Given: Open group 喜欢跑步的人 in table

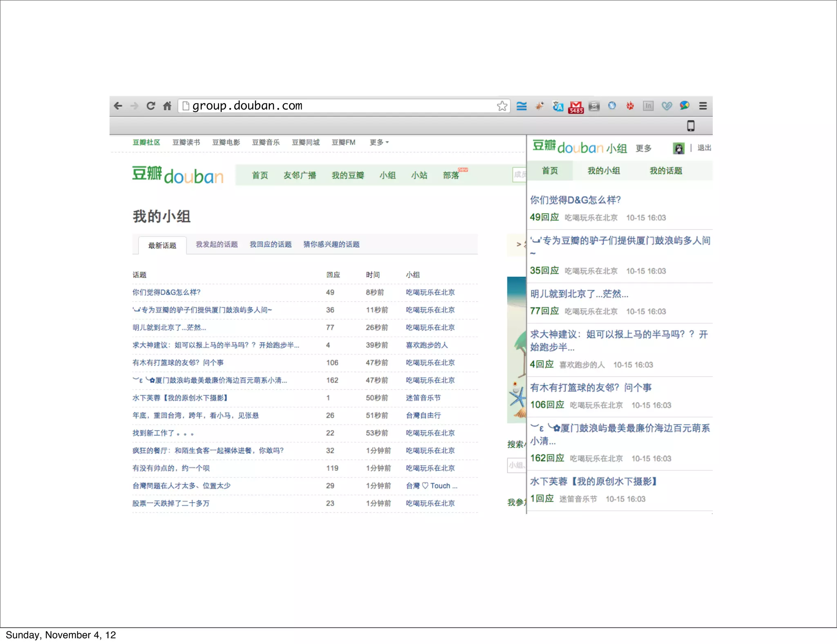Looking at the screenshot, I should [427, 345].
